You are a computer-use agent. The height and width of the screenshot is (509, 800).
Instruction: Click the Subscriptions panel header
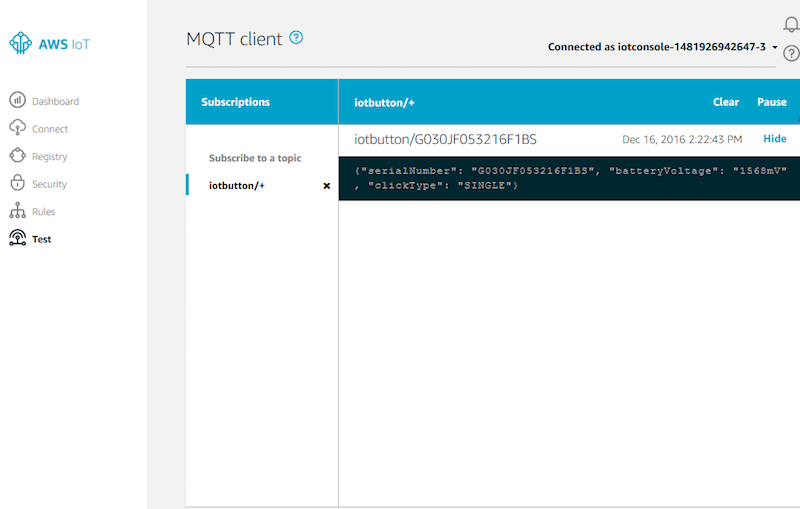235,102
